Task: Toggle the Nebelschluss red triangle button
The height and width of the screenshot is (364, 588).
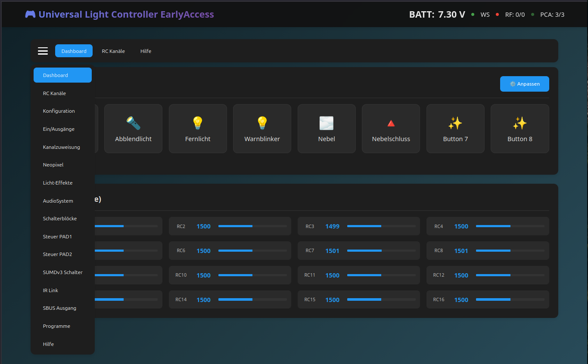Action: click(x=391, y=129)
